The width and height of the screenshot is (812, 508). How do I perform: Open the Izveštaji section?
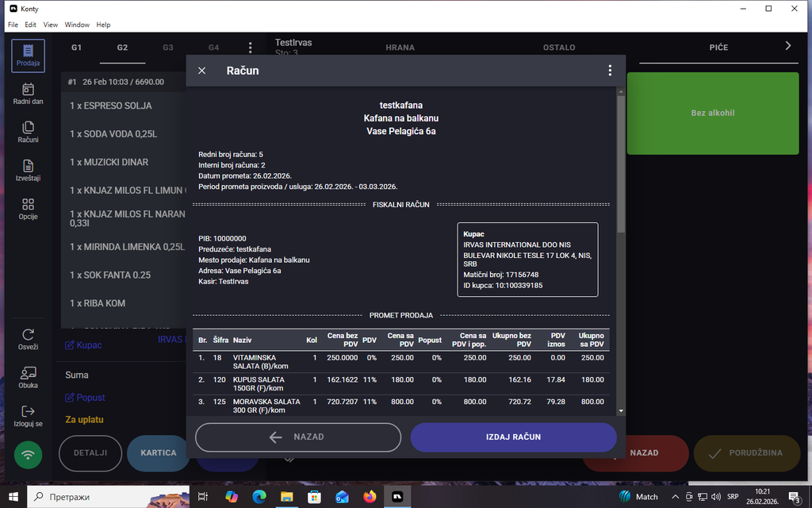tap(28, 171)
